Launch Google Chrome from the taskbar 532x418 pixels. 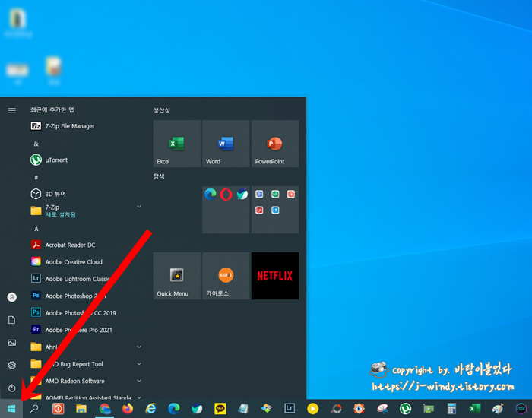105,409
